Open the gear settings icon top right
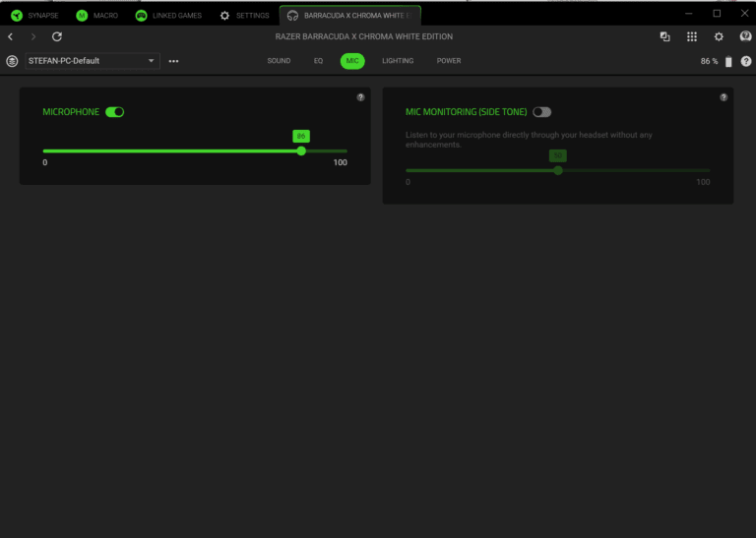The width and height of the screenshot is (756, 538). (x=719, y=36)
